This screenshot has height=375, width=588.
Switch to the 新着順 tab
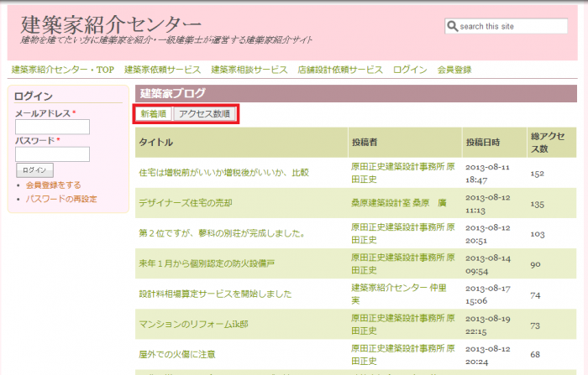153,114
